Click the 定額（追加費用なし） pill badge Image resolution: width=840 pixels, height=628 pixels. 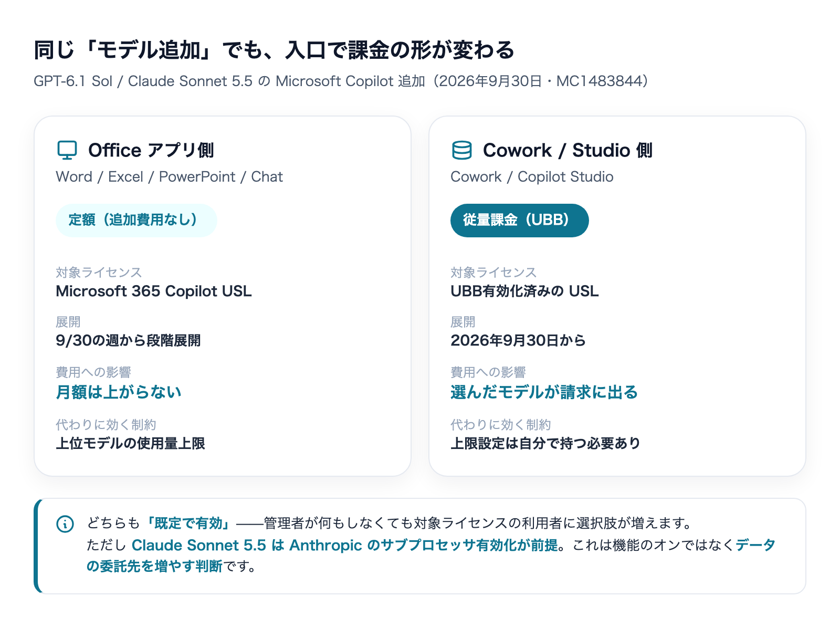[x=136, y=220]
